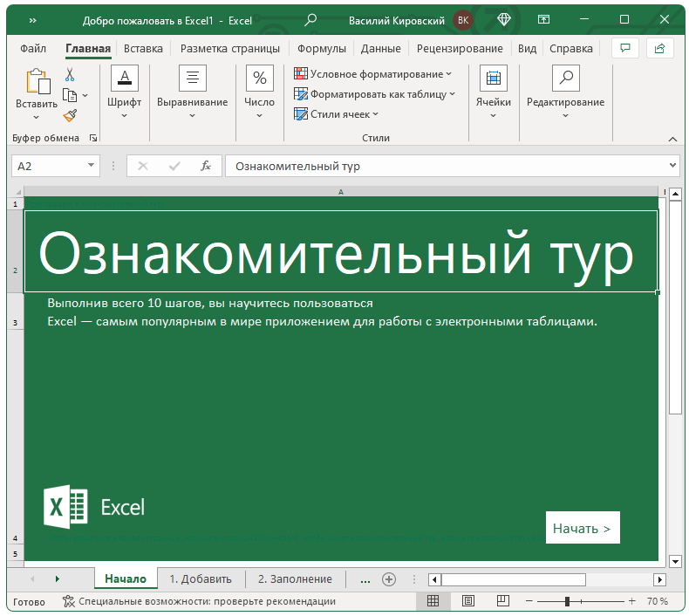The width and height of the screenshot is (689, 616).
Task: Switch to Normal view in status bar
Action: tap(433, 601)
